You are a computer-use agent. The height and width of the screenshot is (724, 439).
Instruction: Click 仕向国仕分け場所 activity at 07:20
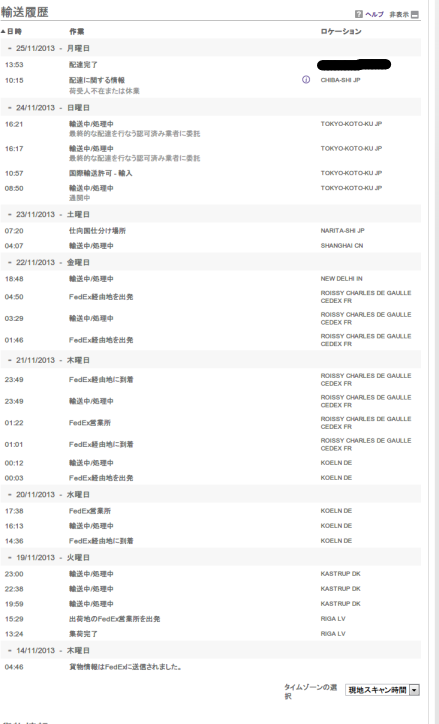pos(97,230)
